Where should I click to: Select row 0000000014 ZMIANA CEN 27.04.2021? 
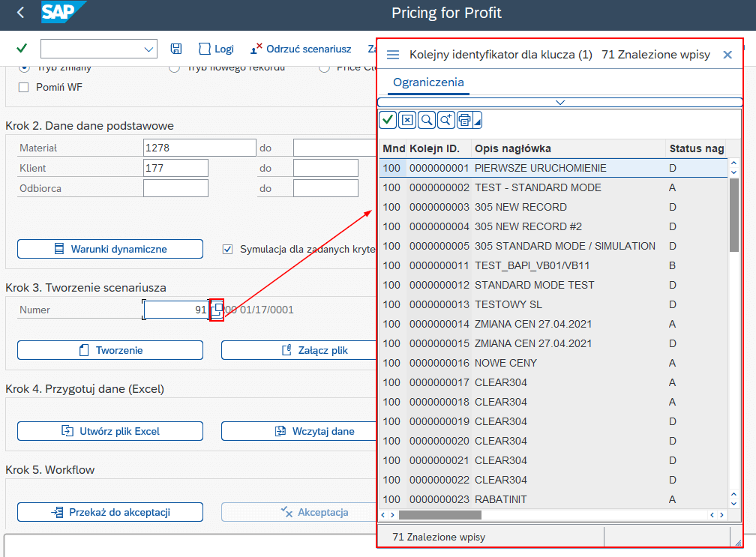[x=553, y=325]
